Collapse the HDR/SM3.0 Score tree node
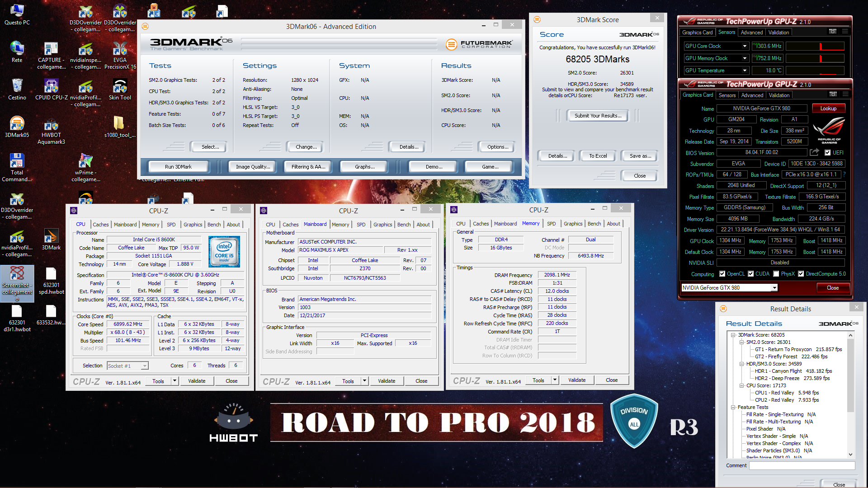Image resolution: width=868 pixels, height=488 pixels. pyautogui.click(x=742, y=364)
